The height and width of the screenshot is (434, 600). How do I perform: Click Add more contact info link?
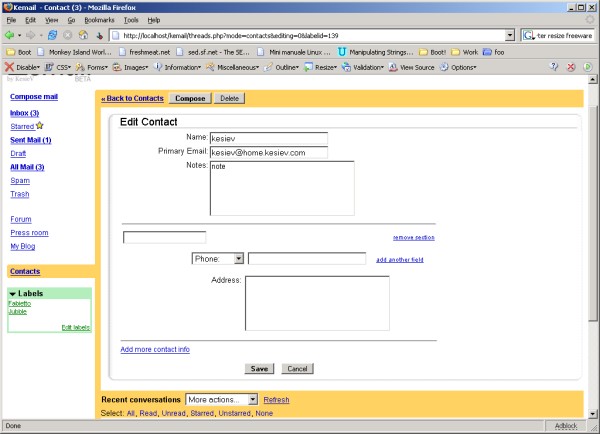(x=155, y=349)
